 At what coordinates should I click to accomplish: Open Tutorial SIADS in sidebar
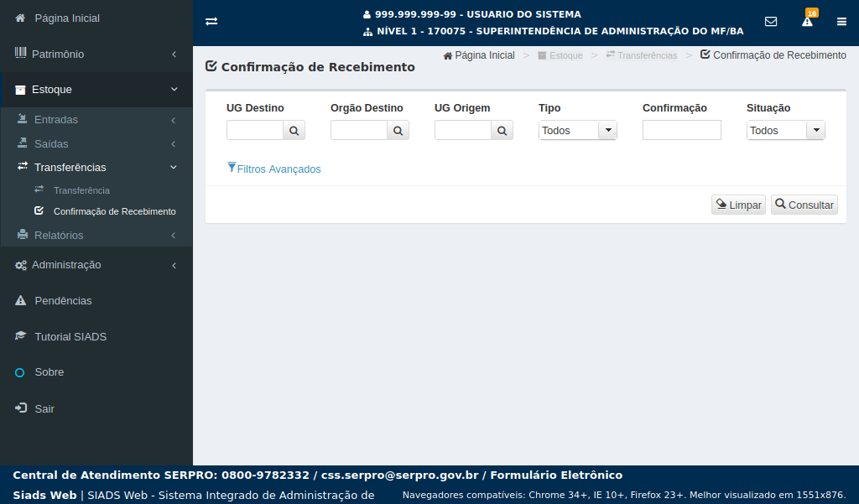(x=96, y=336)
